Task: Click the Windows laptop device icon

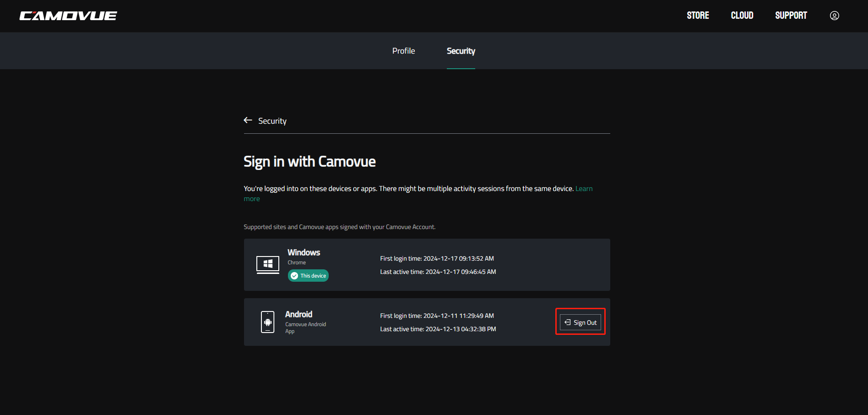Action: click(x=268, y=265)
